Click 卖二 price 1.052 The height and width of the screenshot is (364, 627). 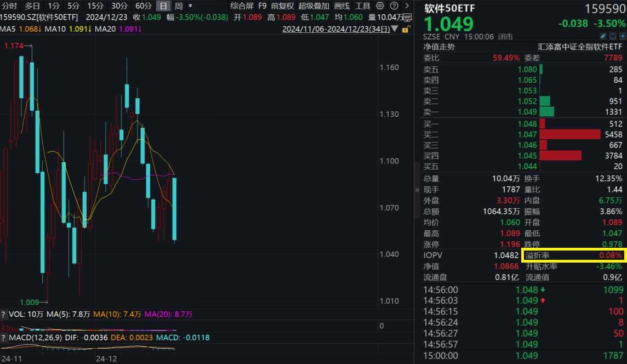pyautogui.click(x=527, y=101)
